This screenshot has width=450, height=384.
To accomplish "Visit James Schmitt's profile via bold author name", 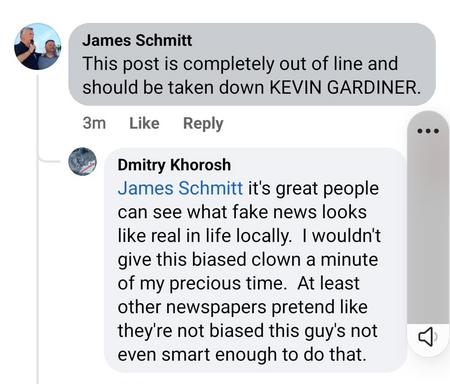I will tap(137, 41).
